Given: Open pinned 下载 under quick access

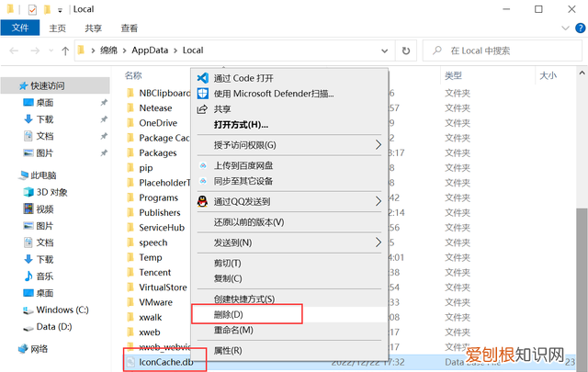Looking at the screenshot, I should click(39, 119).
